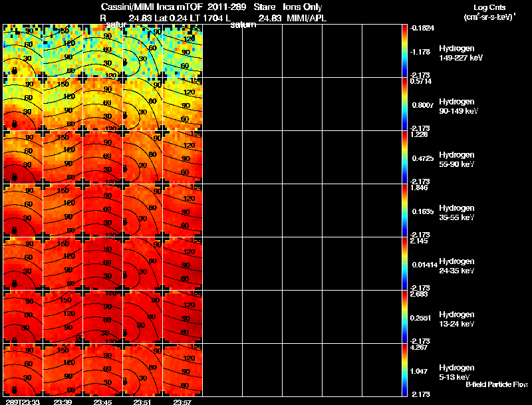Screen dimensions: 532x405
Task: Click the 'Hydrogen 24-35 keV' label
Action: pos(457,266)
